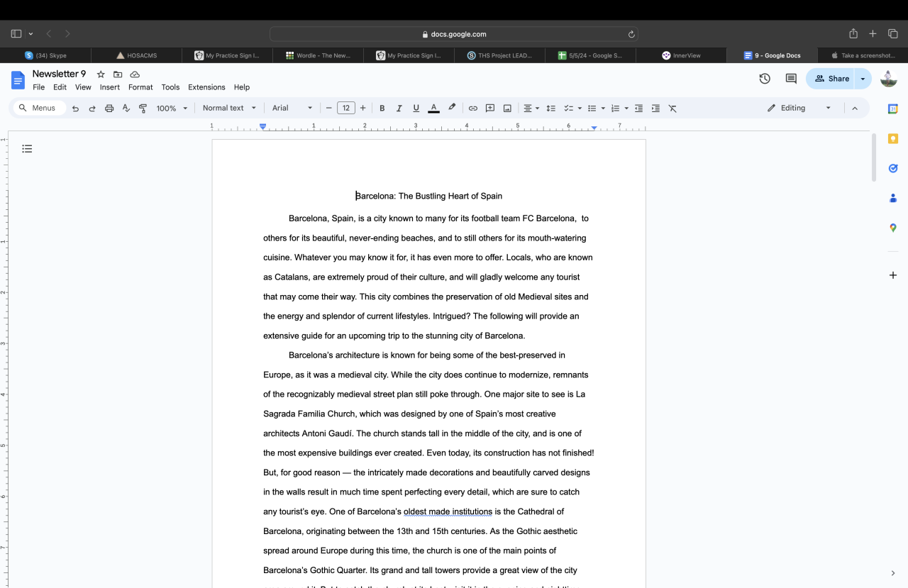Open the Safari share button
This screenshot has height=588, width=908.
pyautogui.click(x=853, y=34)
